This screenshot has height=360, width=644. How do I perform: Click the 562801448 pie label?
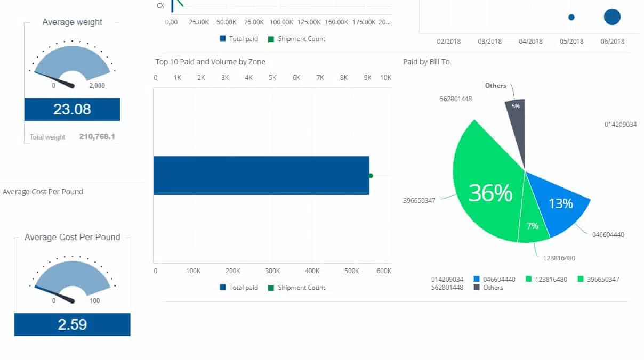click(456, 99)
